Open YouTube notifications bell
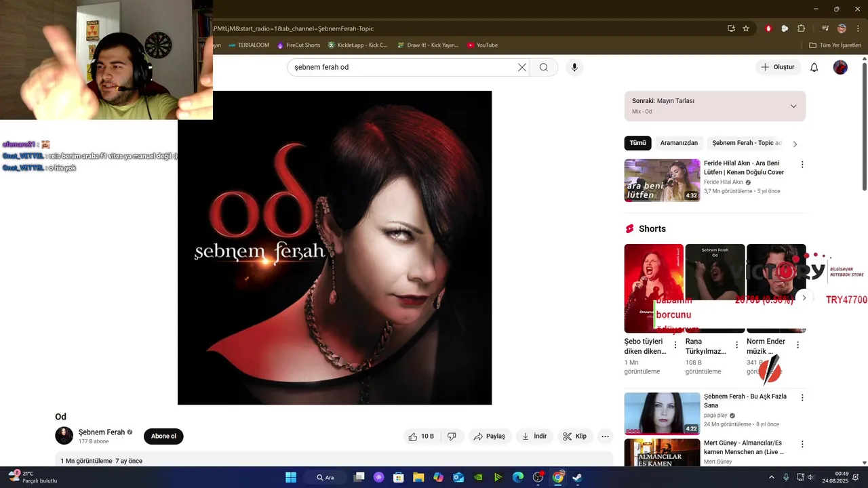 click(x=814, y=67)
